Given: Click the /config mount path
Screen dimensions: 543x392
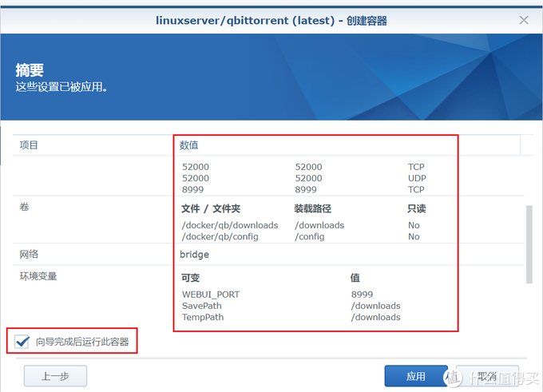Looking at the screenshot, I should click(309, 236).
